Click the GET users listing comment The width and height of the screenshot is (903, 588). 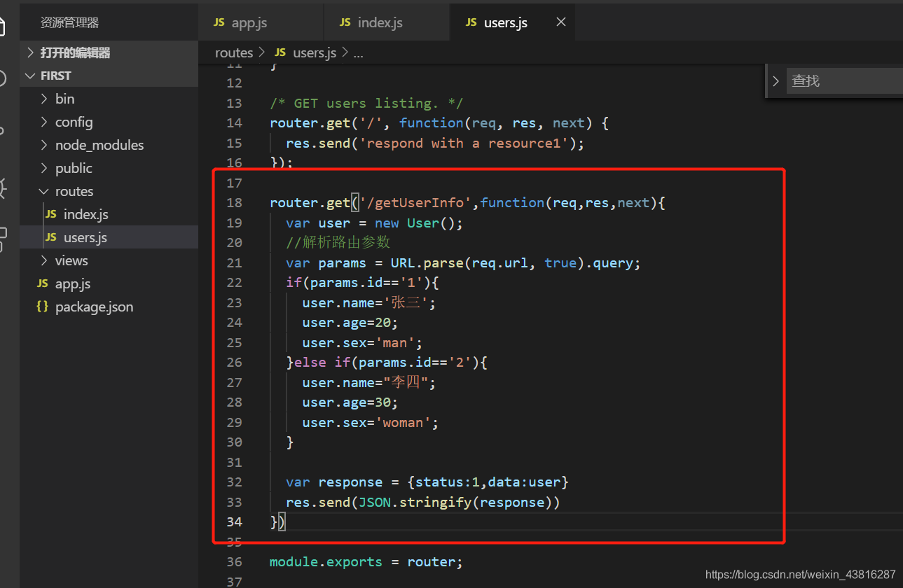366,103
